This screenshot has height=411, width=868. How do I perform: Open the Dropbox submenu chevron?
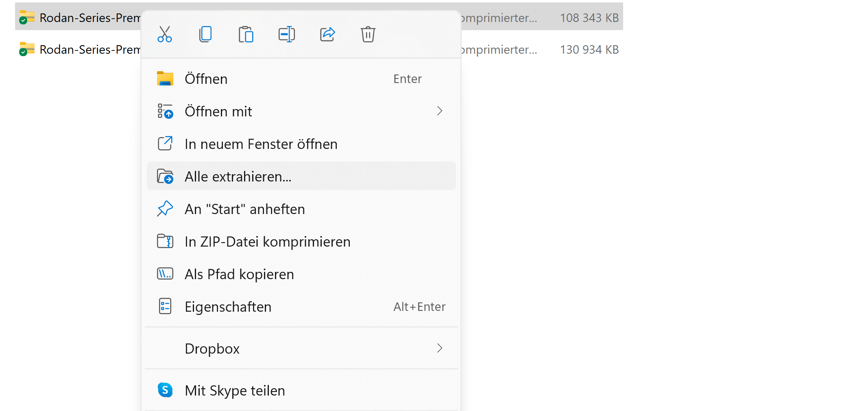(x=439, y=348)
